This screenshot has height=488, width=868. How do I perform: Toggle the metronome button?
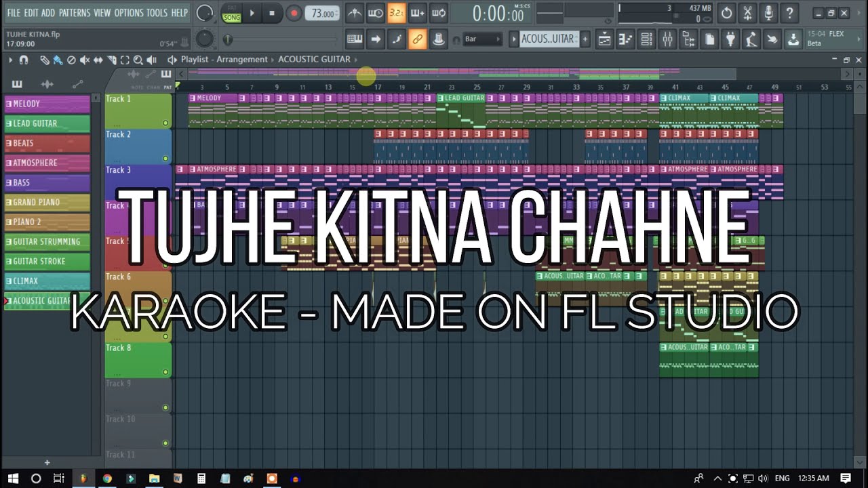coord(354,13)
